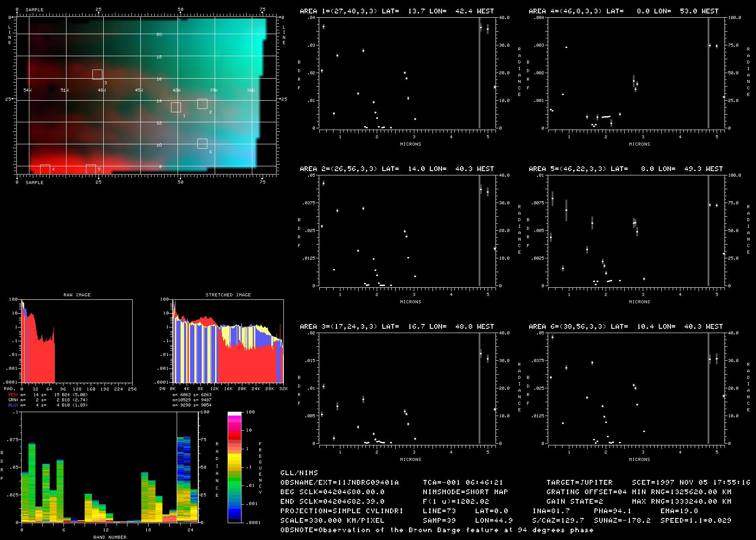Viewport: 756px width, 540px height.
Task: Click the 54W longitude label on map
Action: point(27,90)
